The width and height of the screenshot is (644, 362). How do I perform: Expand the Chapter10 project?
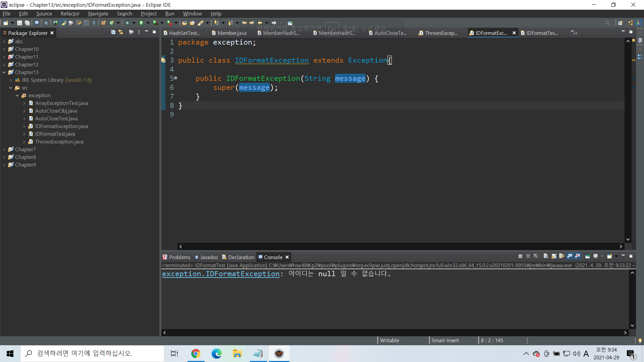pyautogui.click(x=4, y=49)
